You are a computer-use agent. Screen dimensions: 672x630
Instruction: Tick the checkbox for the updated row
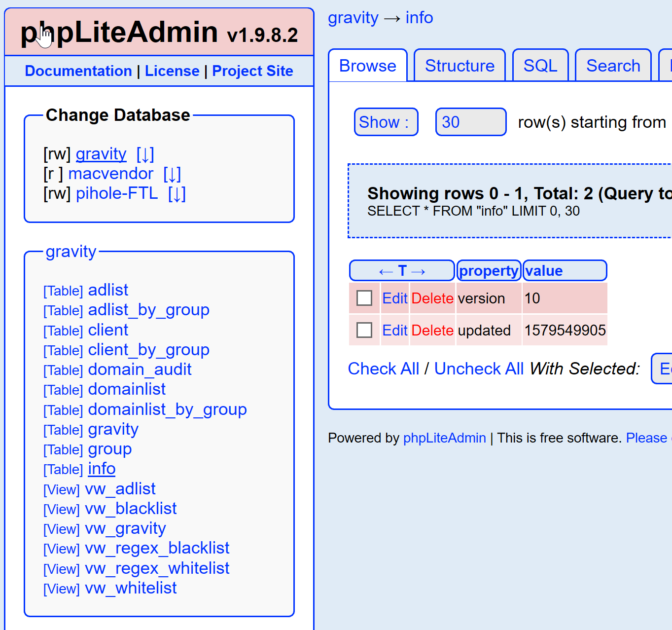[364, 330]
